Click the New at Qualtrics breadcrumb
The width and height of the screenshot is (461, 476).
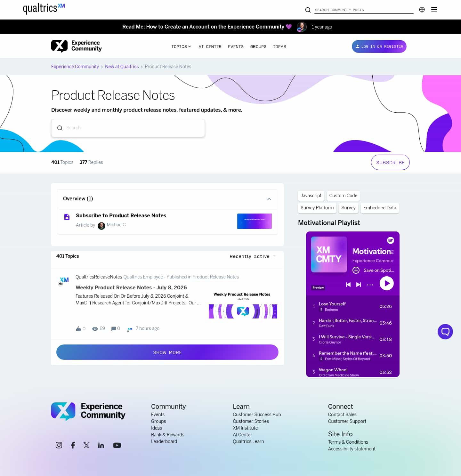click(x=122, y=67)
